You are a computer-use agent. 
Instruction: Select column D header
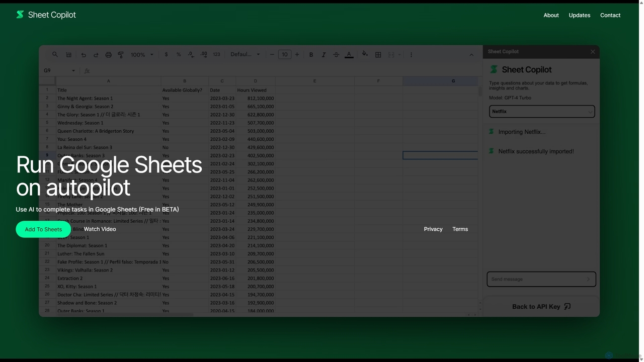tap(256, 81)
